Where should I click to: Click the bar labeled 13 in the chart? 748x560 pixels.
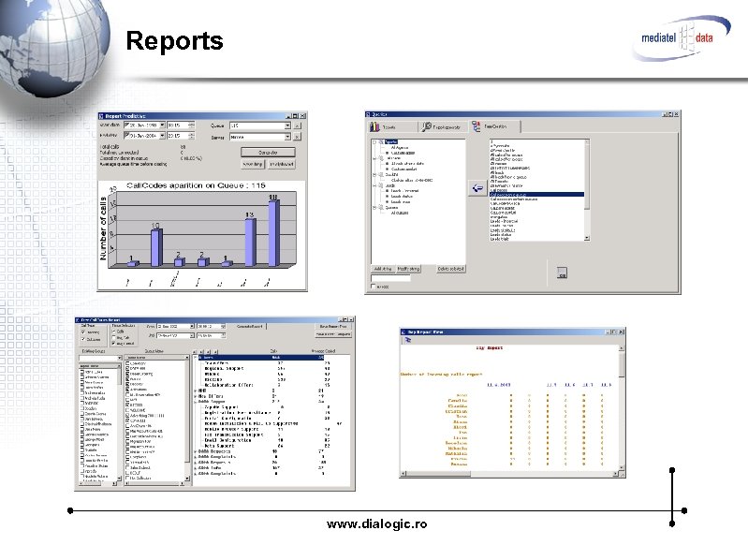point(251,243)
